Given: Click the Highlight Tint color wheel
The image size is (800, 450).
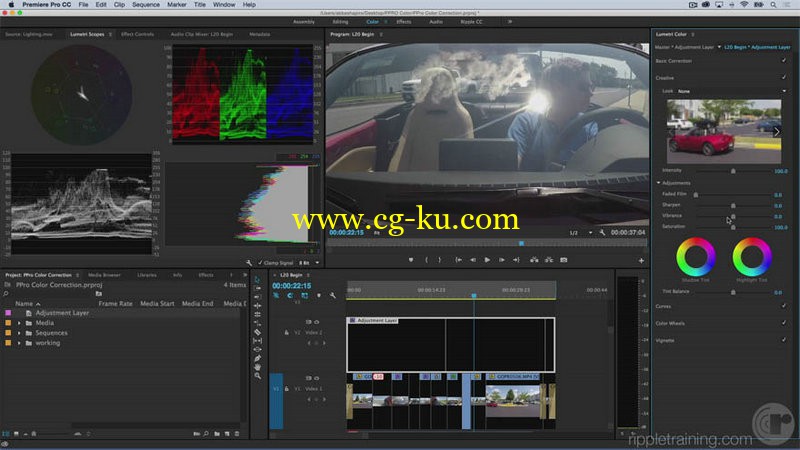Looking at the screenshot, I should point(752,257).
